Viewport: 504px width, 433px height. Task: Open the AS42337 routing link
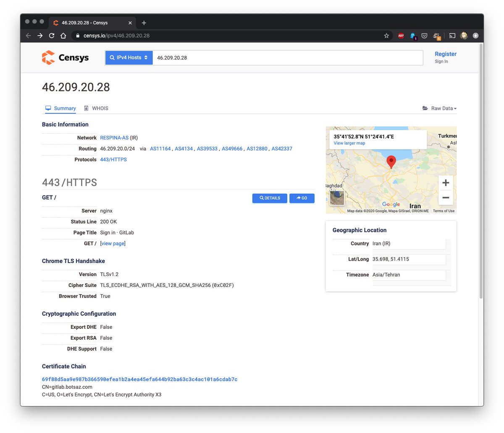[282, 149]
